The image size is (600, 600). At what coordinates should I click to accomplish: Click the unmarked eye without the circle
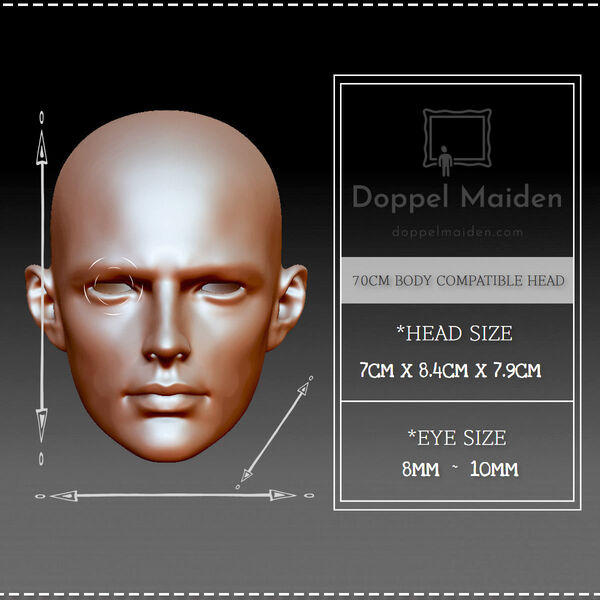point(220,291)
